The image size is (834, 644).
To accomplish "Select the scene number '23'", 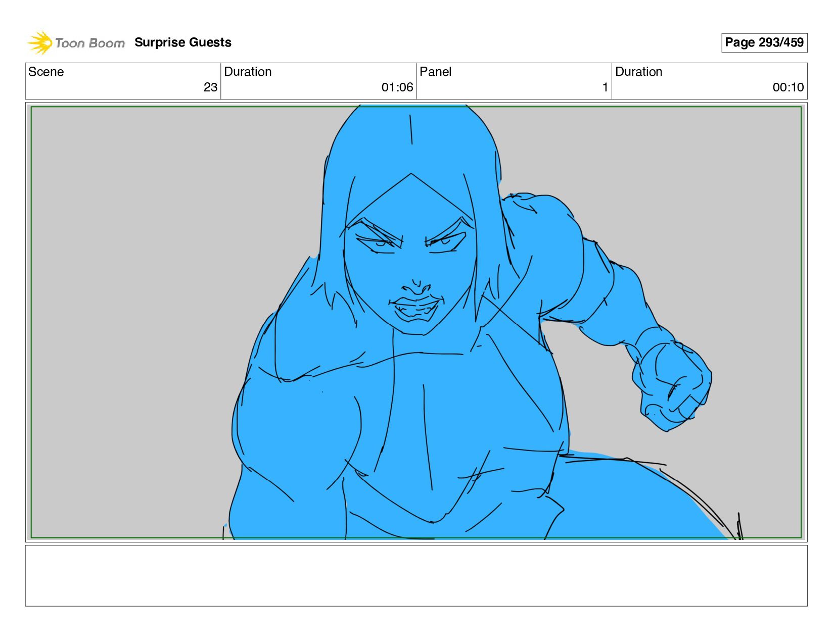I will 210,87.
